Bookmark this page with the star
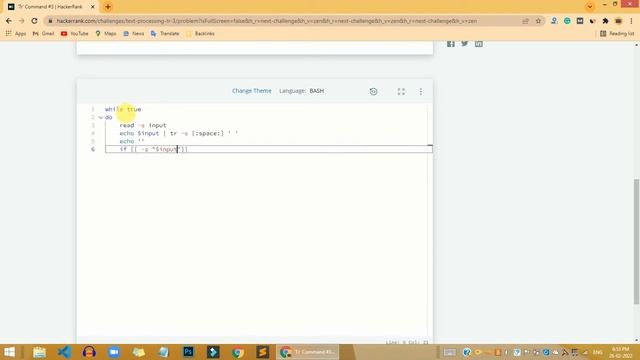This screenshot has width=640, height=360. tap(538, 21)
